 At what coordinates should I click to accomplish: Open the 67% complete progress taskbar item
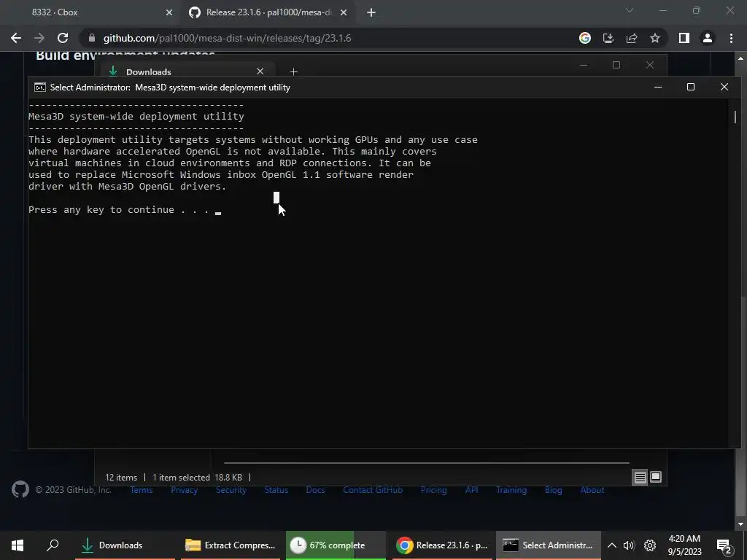tap(336, 545)
